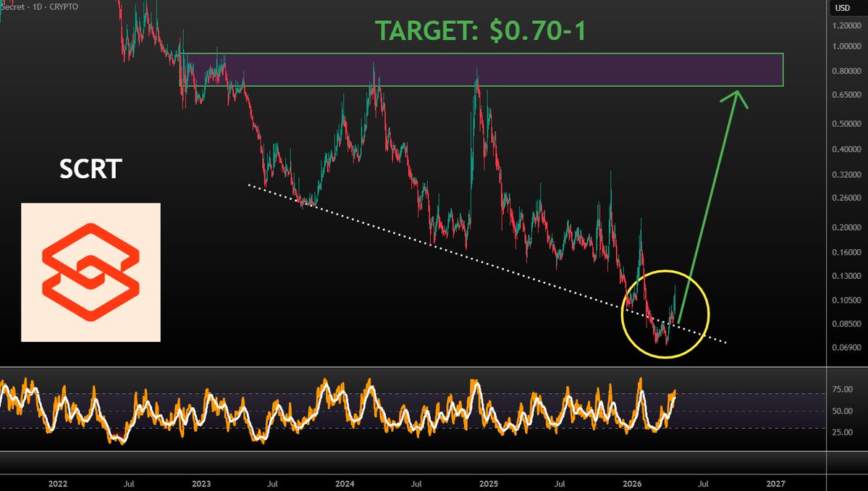868x491 pixels.
Task: Click the 0.80000 price level label
Action: pos(846,72)
